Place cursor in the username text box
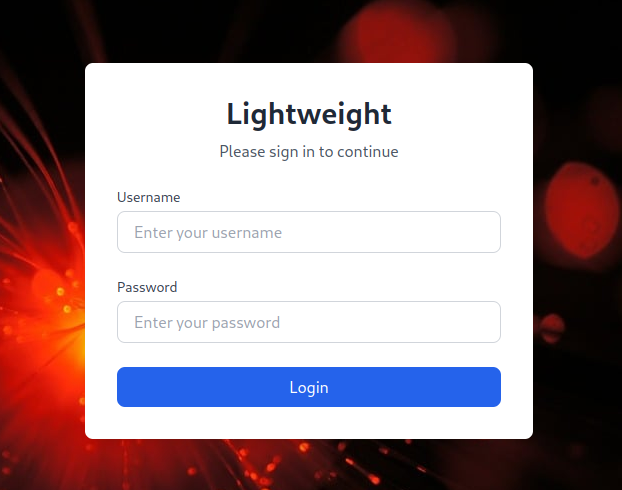622x490 pixels. 308,232
